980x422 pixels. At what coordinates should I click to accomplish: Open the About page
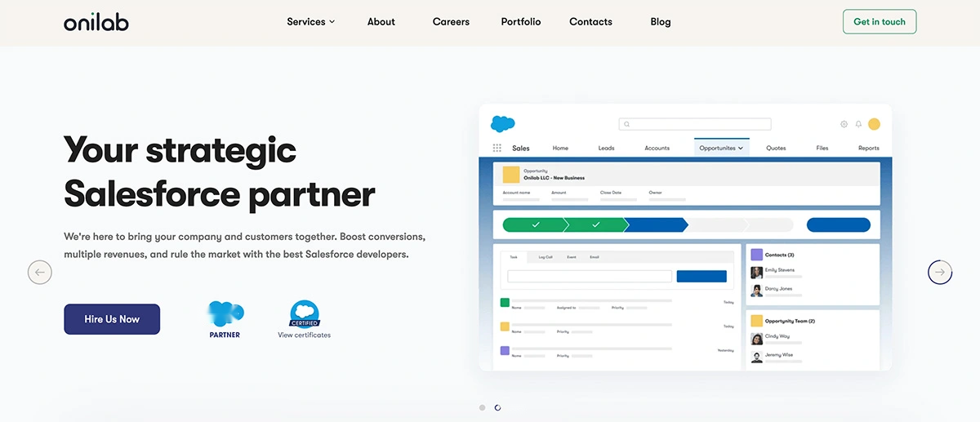pos(381,22)
